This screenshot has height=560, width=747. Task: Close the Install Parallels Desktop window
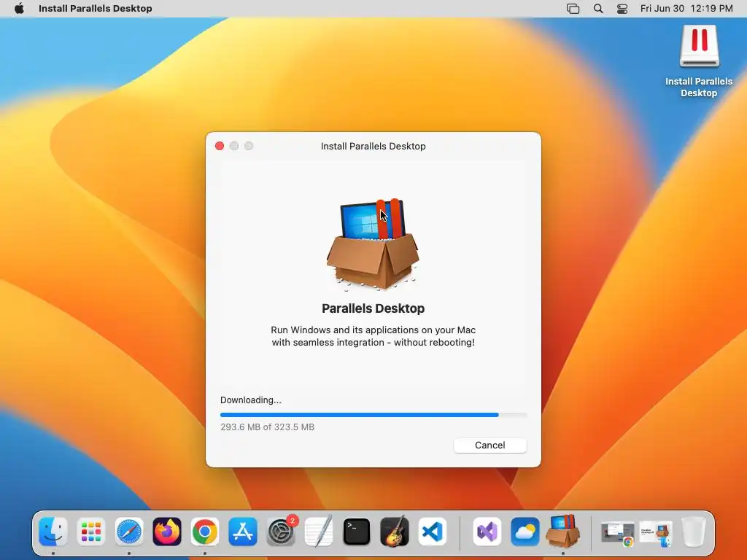(x=220, y=146)
